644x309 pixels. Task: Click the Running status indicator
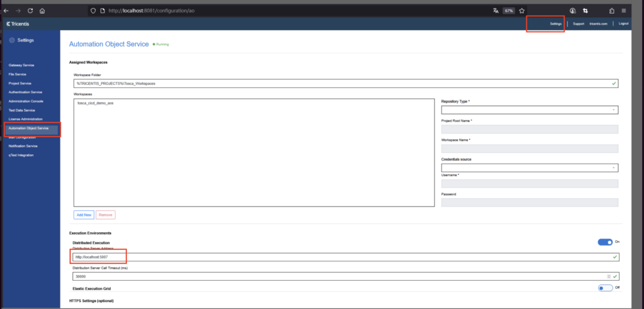coord(160,44)
